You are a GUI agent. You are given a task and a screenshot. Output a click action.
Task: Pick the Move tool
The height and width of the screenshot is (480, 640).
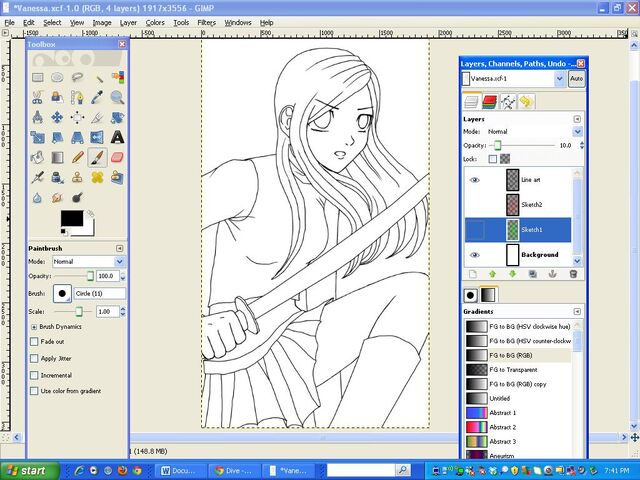(57, 118)
